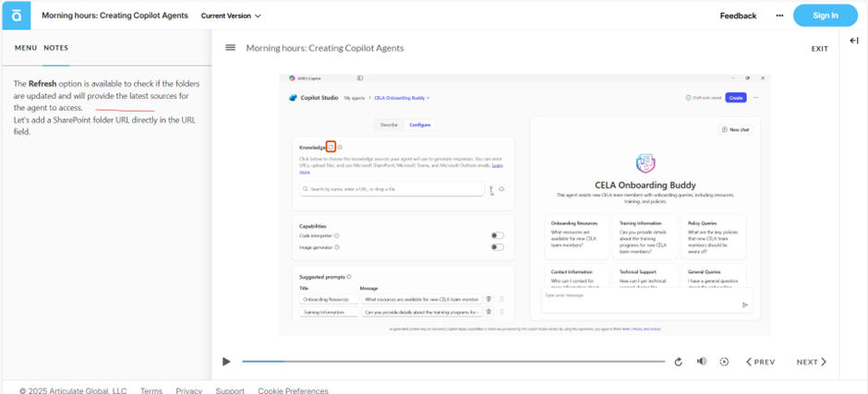This screenshot has height=394, width=868.
Task: Collapse the right panel arrow icon
Action: click(x=853, y=41)
